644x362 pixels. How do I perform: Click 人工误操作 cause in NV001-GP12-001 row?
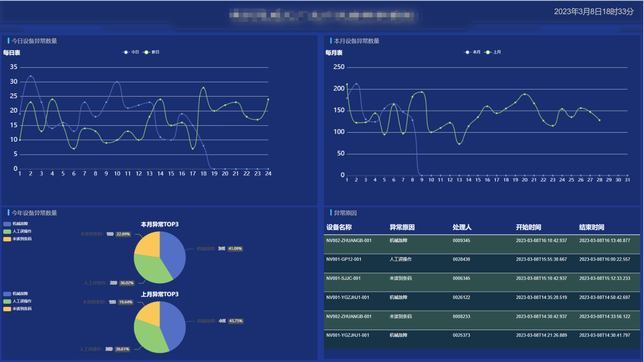(x=400, y=259)
